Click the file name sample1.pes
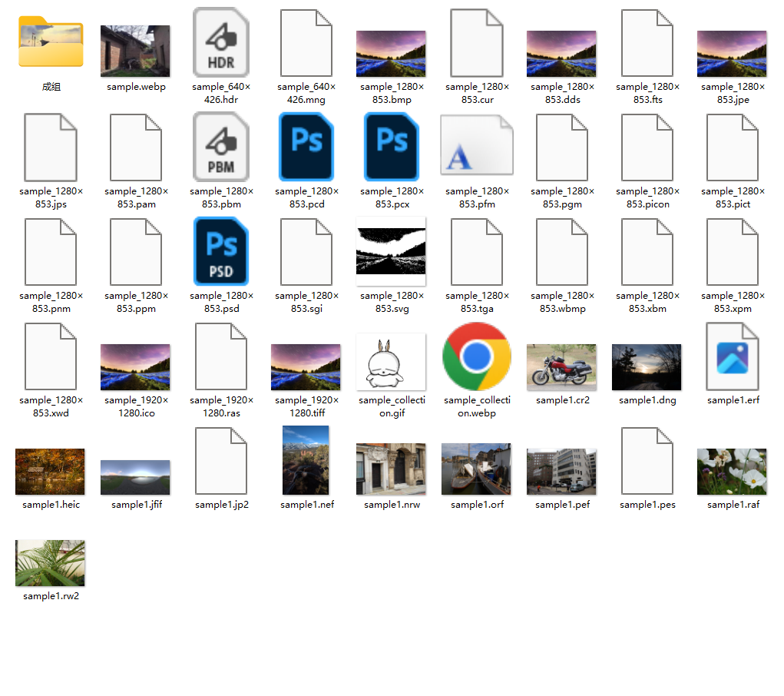This screenshot has width=784, height=696. (x=647, y=505)
